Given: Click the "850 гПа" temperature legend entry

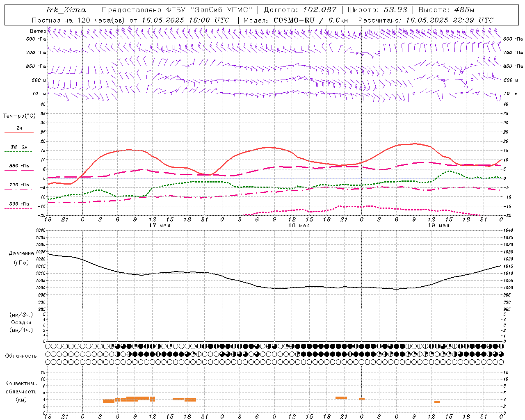Looking at the screenshot, I should 19,166.
